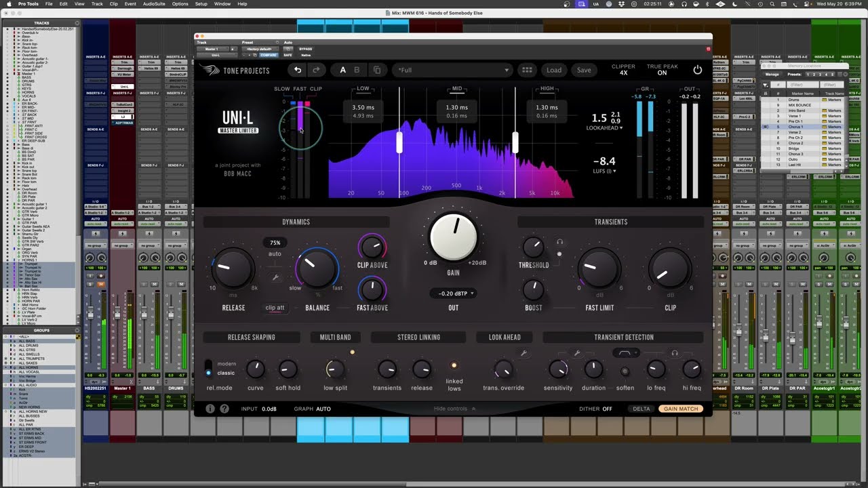This screenshot has height=488, width=868.
Task: Open the Options menu
Action: [x=180, y=4]
